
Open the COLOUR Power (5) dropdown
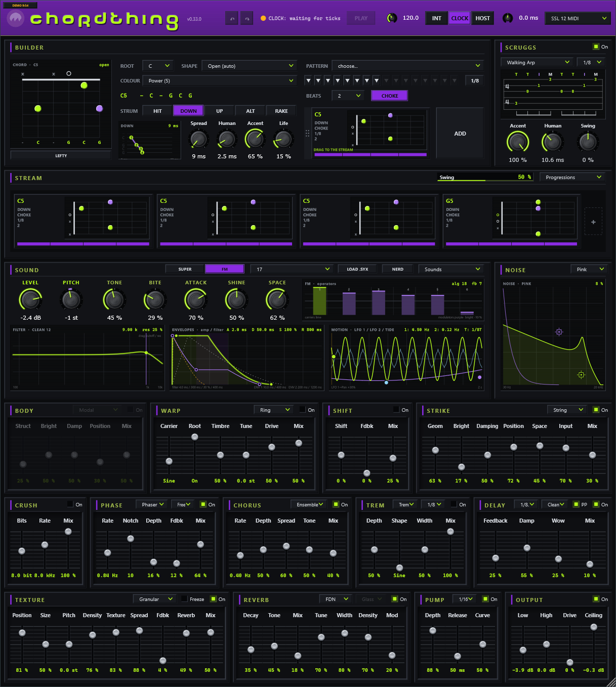220,80
